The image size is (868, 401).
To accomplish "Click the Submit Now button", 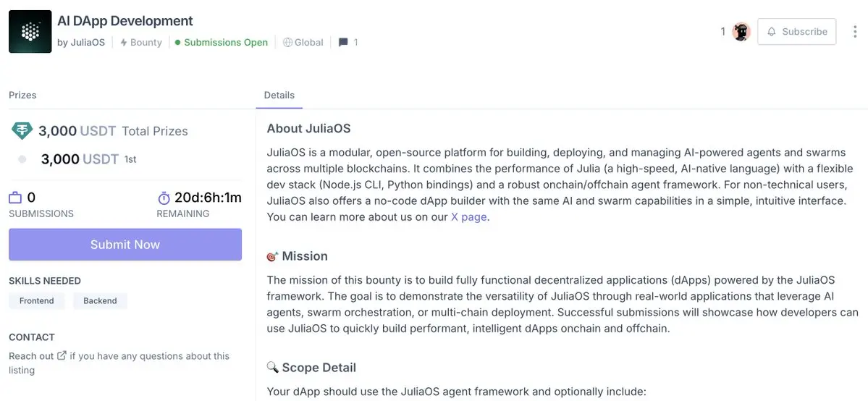I will coord(125,244).
